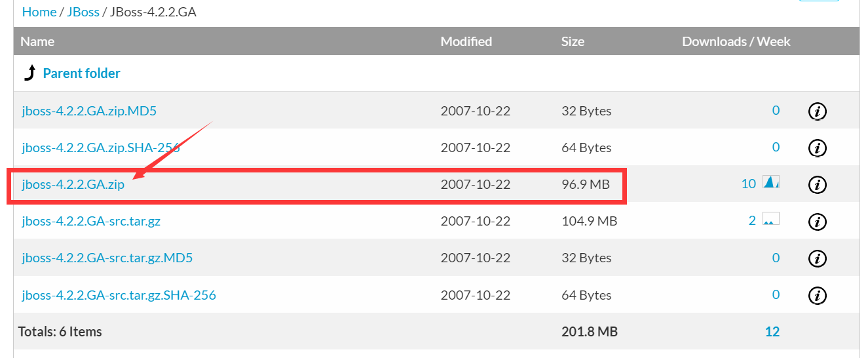
Task: Open info icon for jboss-4.2.2.GA.zip.SHA-256
Action: click(x=817, y=148)
